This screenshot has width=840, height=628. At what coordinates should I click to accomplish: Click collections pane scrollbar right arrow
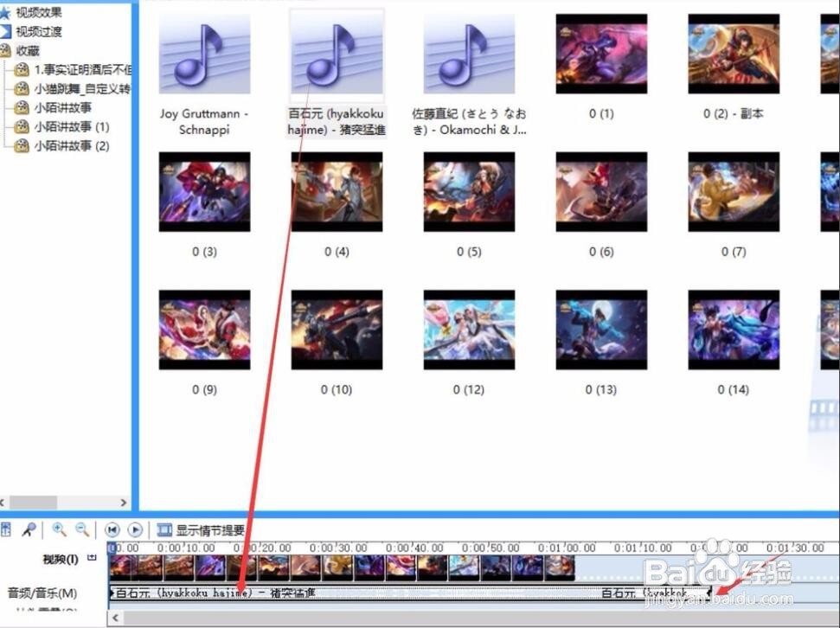coord(124,502)
